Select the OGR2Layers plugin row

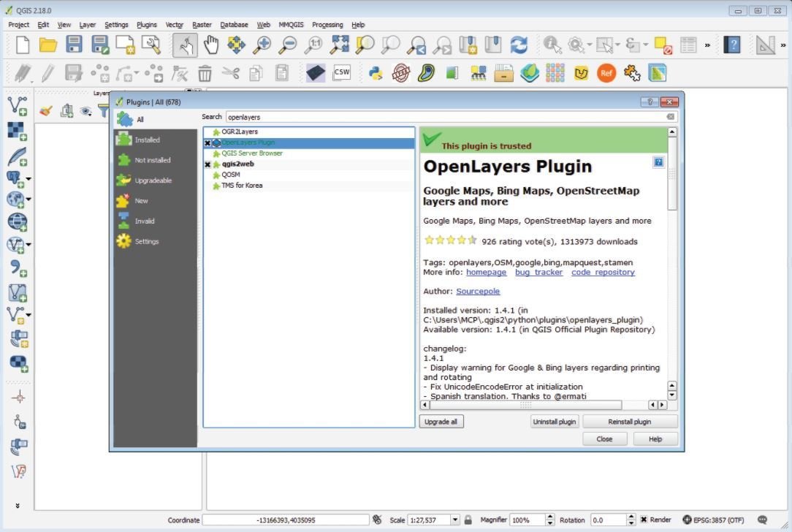click(308, 132)
